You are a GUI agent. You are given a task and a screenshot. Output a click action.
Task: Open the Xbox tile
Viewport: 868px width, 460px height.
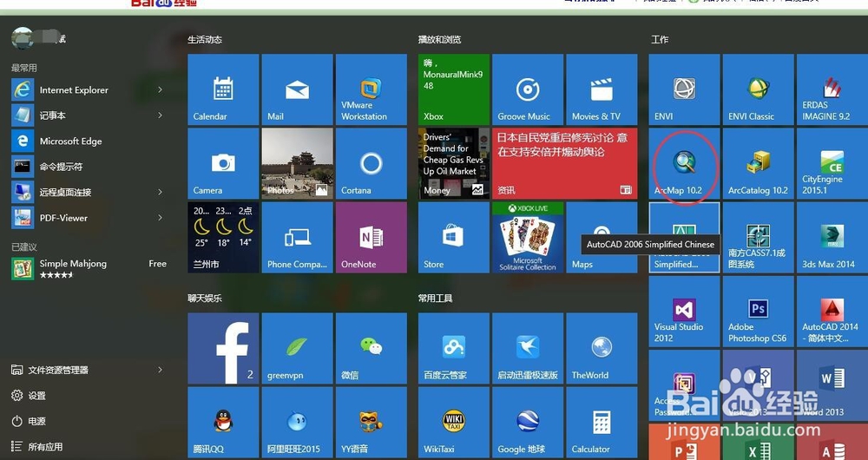tap(454, 89)
